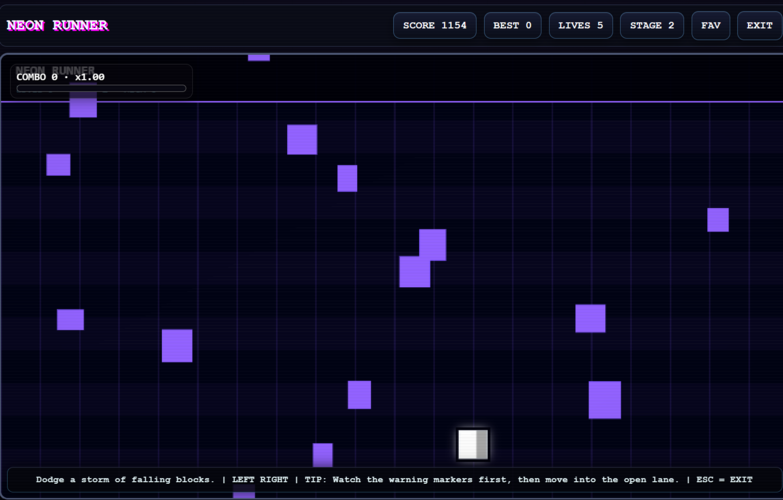Click the COMBO 0 x1.00 label

tap(60, 77)
